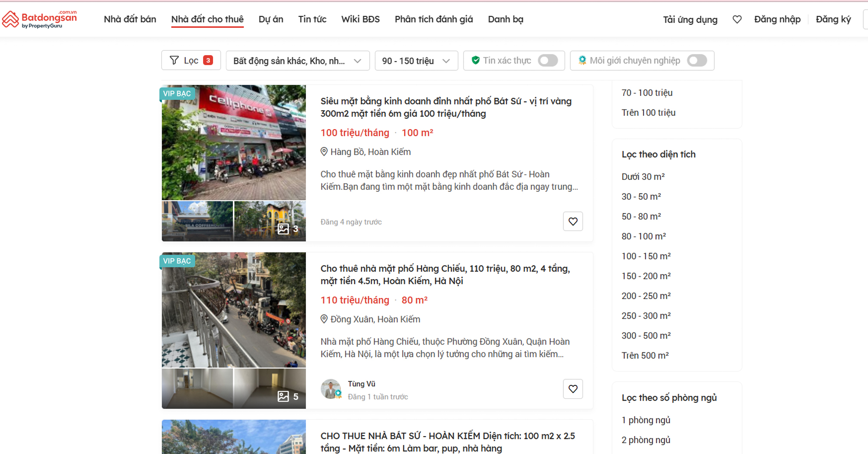
Task: Save the Hàng Chiếu listing with heart
Action: [573, 389]
